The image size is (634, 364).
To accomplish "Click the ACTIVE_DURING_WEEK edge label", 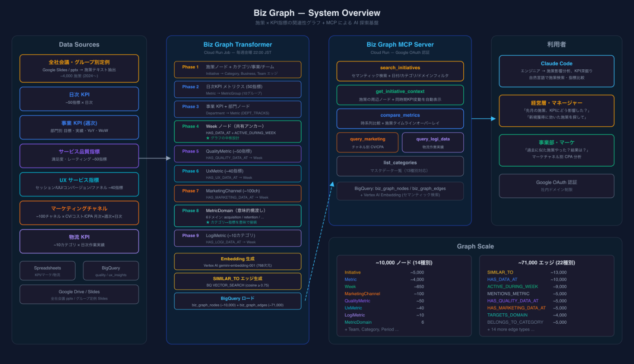I will (513, 287).
